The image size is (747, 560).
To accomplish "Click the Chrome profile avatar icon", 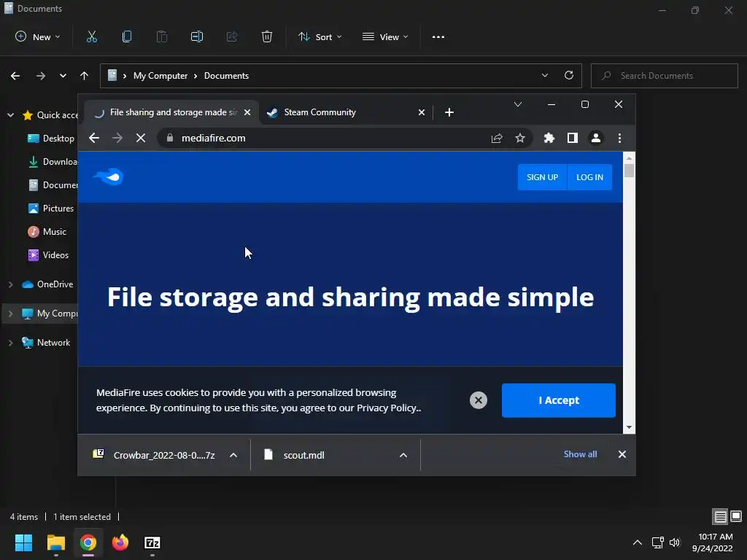I will click(x=596, y=138).
